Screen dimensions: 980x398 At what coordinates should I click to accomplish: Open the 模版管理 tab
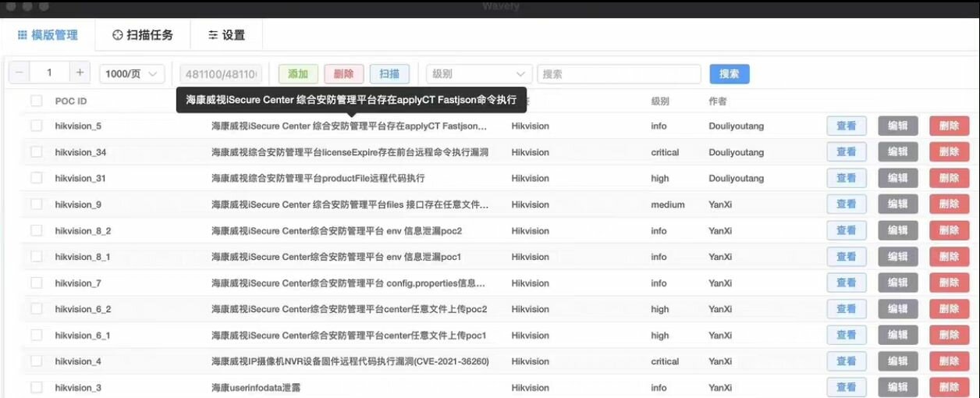(48, 35)
